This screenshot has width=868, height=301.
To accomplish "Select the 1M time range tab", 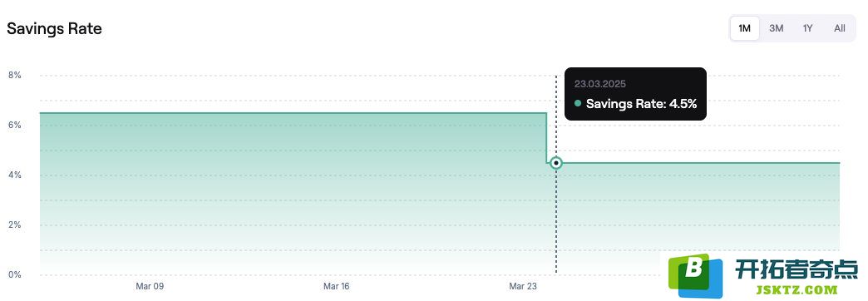I will pyautogui.click(x=745, y=28).
